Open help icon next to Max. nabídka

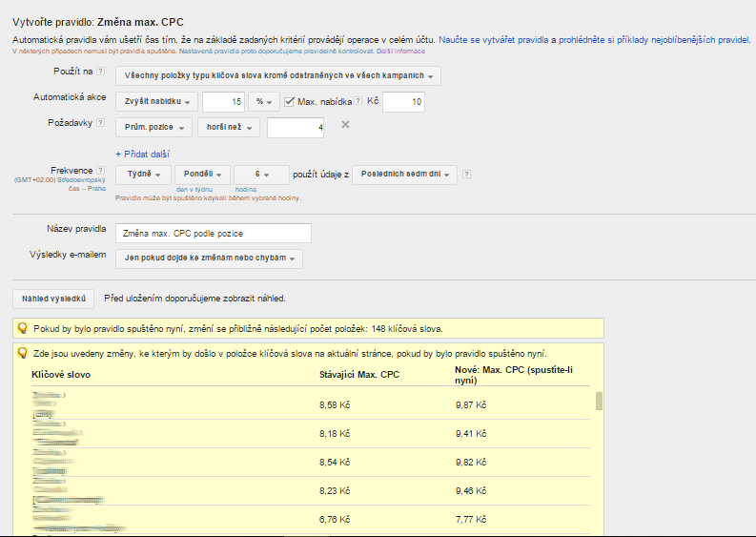[x=358, y=101]
